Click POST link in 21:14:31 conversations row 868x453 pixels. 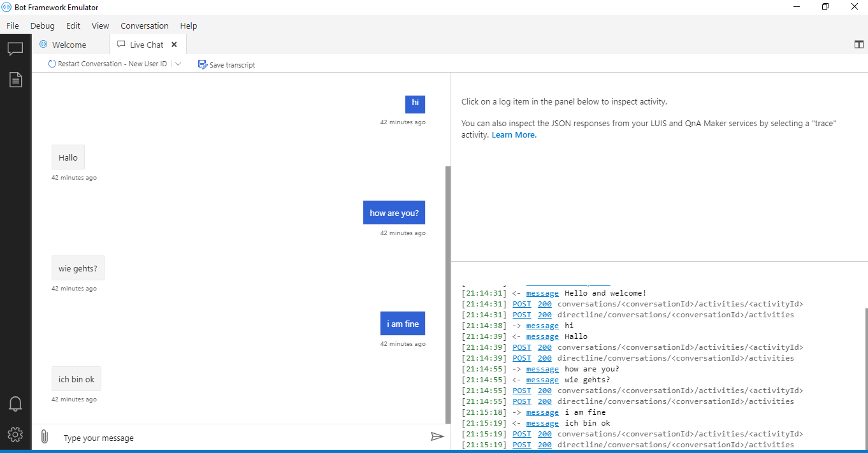[x=522, y=304]
